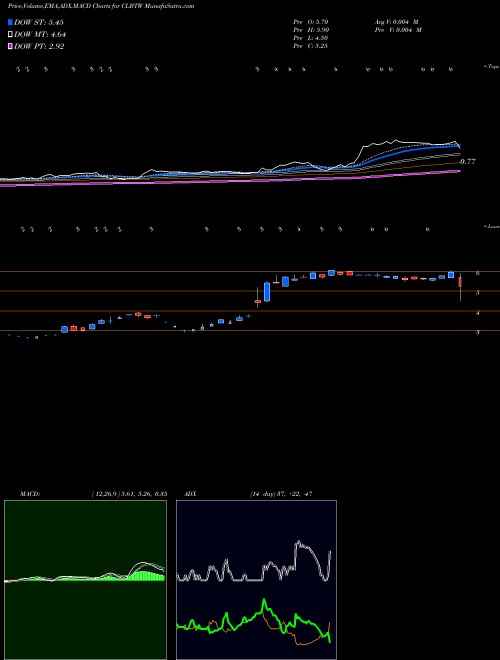Screen dimensions: 500x660
Task: Click the magenta DOW PT legend swatch
Action: click(x=10, y=46)
